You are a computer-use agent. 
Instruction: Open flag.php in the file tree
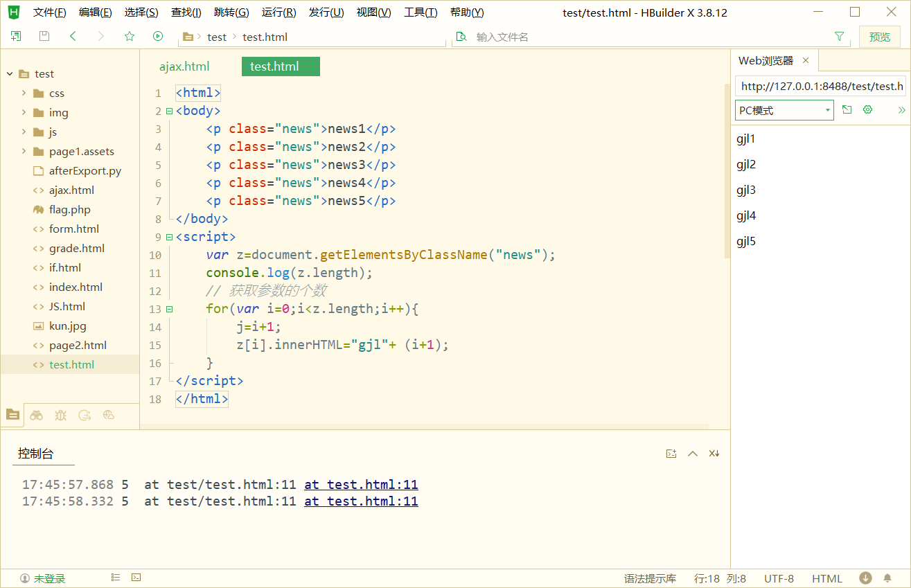[70, 209]
